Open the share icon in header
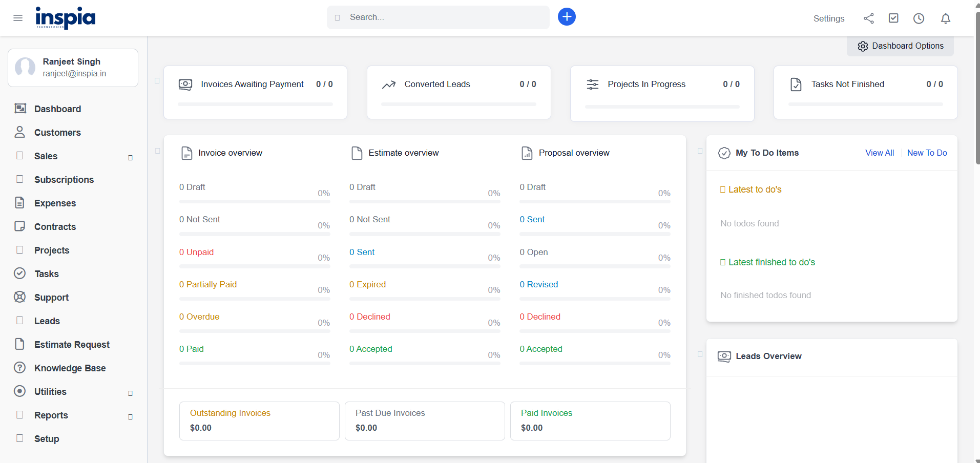 [x=868, y=18]
